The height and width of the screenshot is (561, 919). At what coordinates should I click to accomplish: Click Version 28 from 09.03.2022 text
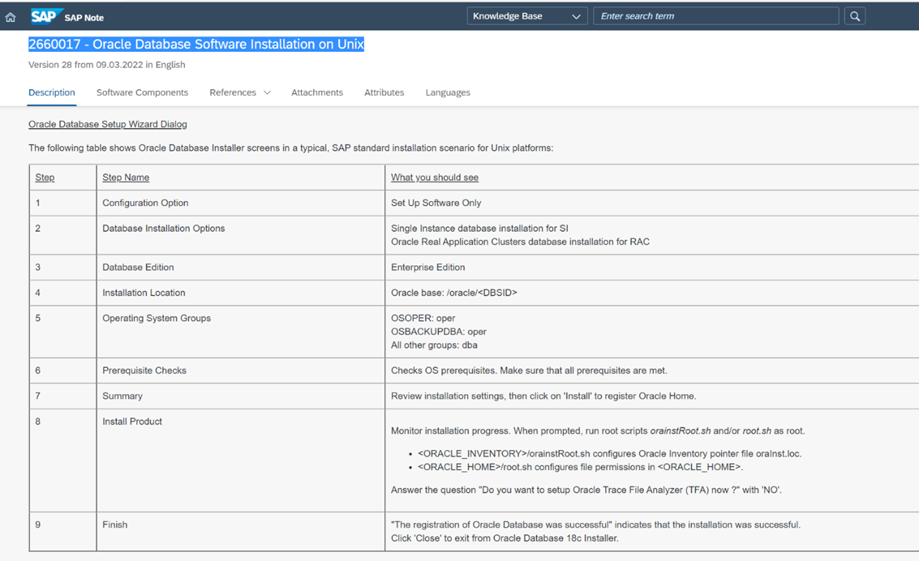click(x=107, y=64)
